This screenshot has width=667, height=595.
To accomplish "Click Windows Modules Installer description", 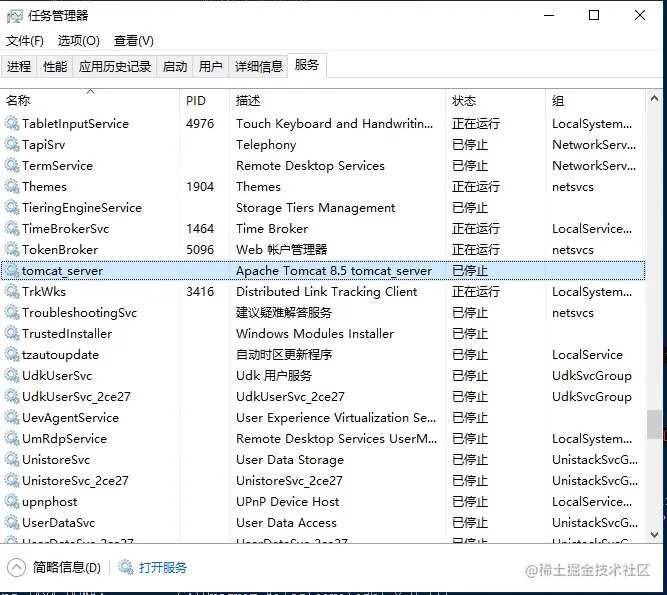I will point(315,333).
